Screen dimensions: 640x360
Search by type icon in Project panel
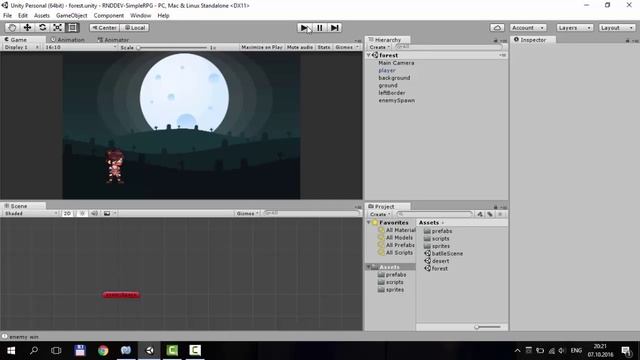coord(480,214)
